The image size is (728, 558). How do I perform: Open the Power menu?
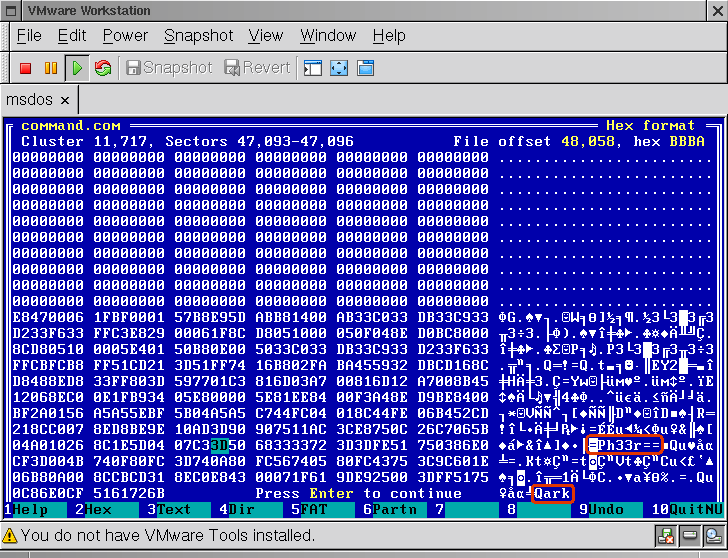pyautogui.click(x=125, y=36)
